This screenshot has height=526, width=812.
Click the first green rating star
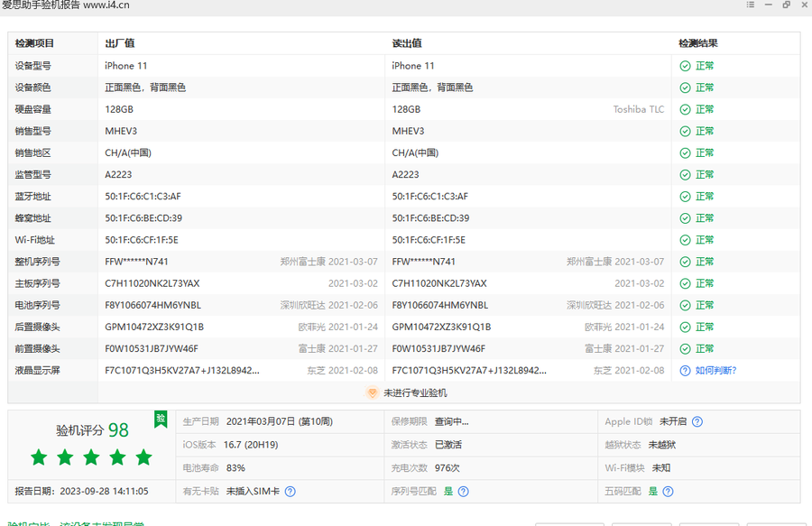point(39,457)
